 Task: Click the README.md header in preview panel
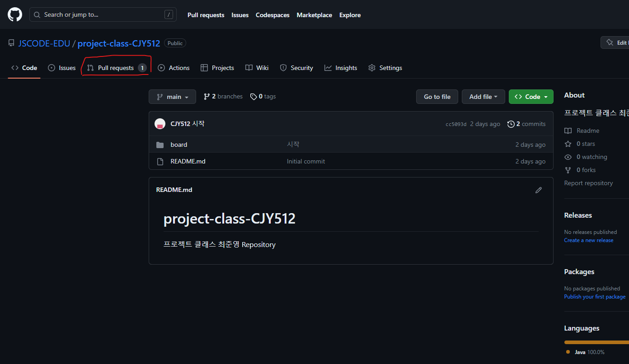tap(174, 190)
